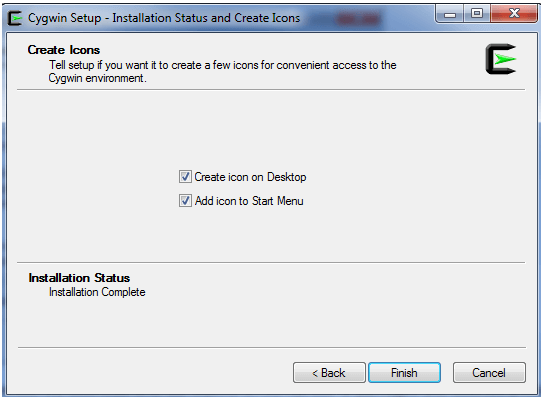
Task: Click the Installation Status heading
Action: (x=79, y=278)
